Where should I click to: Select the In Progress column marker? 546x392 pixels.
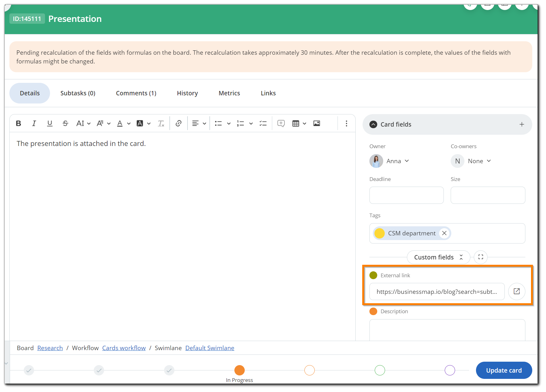(239, 370)
